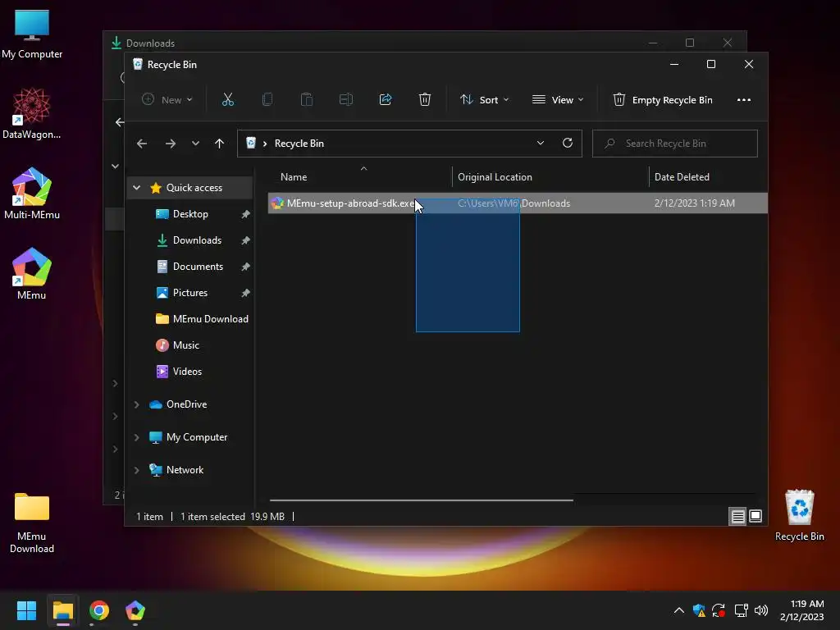The image size is (840, 630).
Task: Go forward with the right arrow button
Action: coord(171,144)
